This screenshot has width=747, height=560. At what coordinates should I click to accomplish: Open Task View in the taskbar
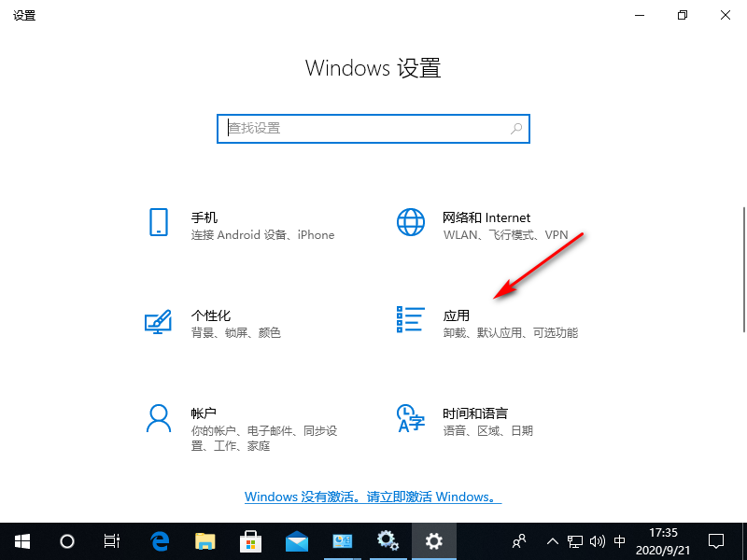tap(112, 541)
